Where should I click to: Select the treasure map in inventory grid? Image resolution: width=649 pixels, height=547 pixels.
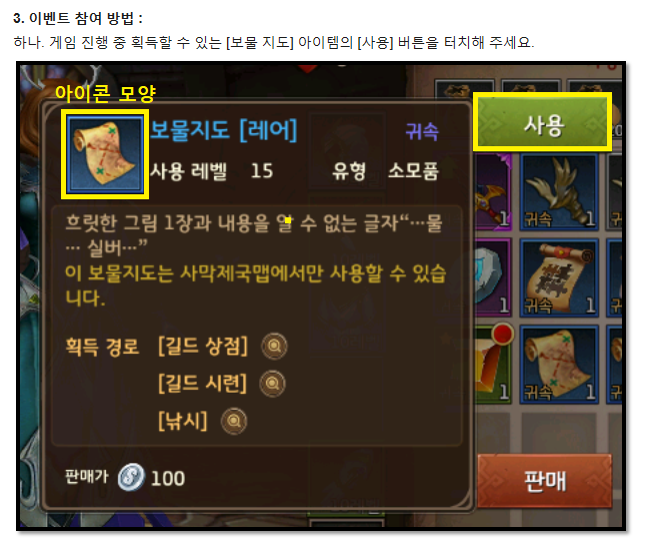559,365
